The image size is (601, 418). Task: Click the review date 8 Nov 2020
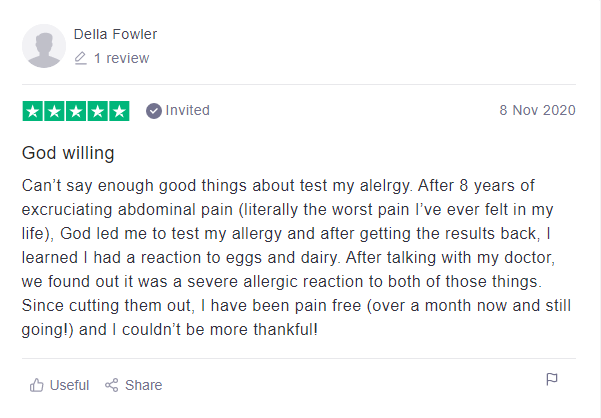tap(537, 110)
